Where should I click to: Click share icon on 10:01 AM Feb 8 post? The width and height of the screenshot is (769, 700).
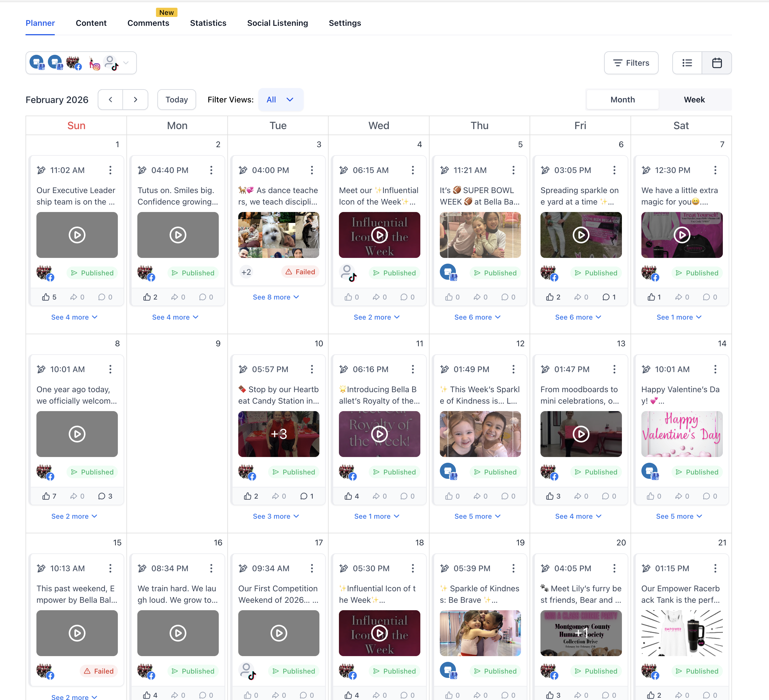[74, 496]
